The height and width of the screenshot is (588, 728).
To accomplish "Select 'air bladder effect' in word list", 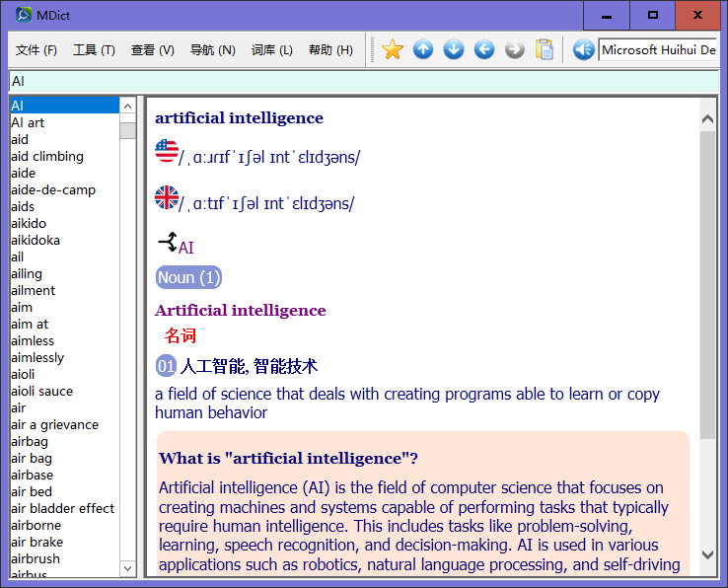I will pos(64,508).
